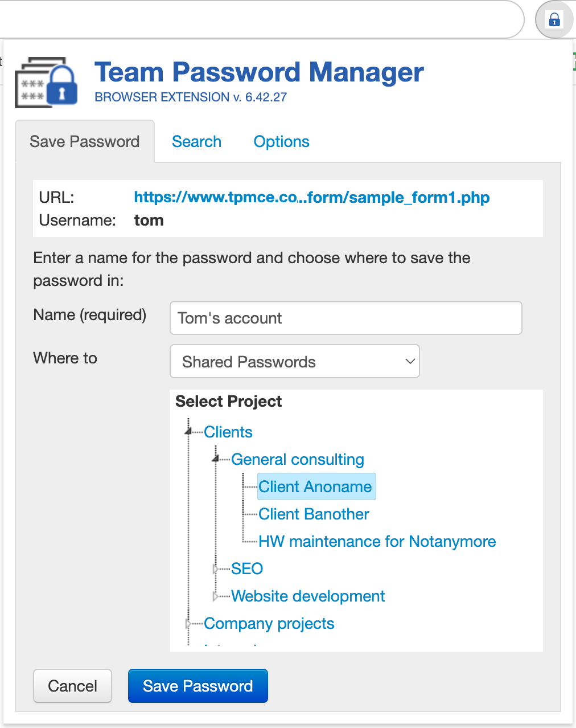Select the General consulting project

coord(297,459)
